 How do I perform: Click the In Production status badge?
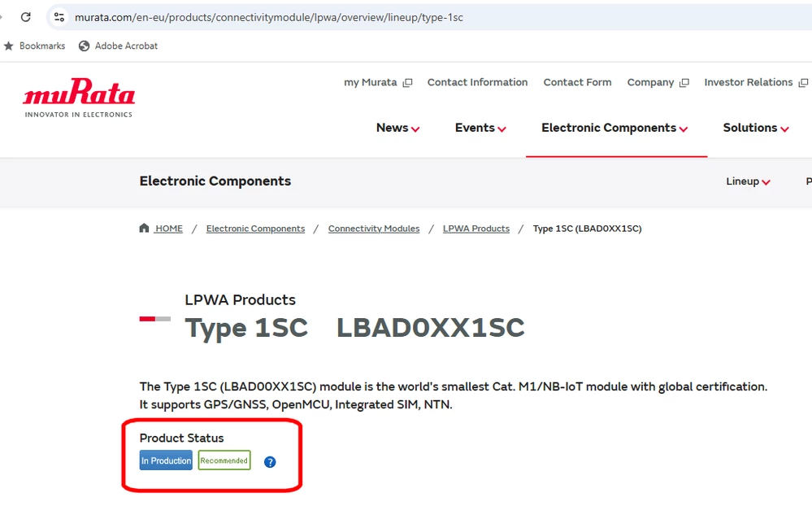[x=166, y=460]
